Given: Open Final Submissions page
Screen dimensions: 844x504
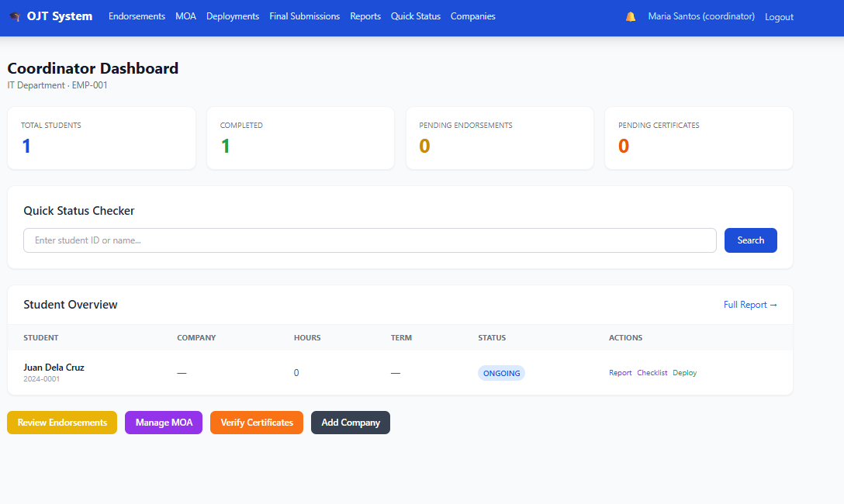Looking at the screenshot, I should click(x=305, y=16).
